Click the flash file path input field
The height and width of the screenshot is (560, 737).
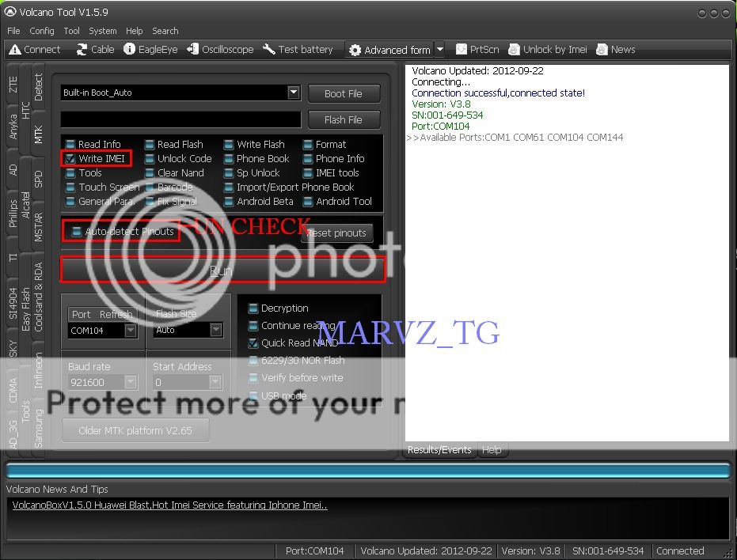coord(181,119)
